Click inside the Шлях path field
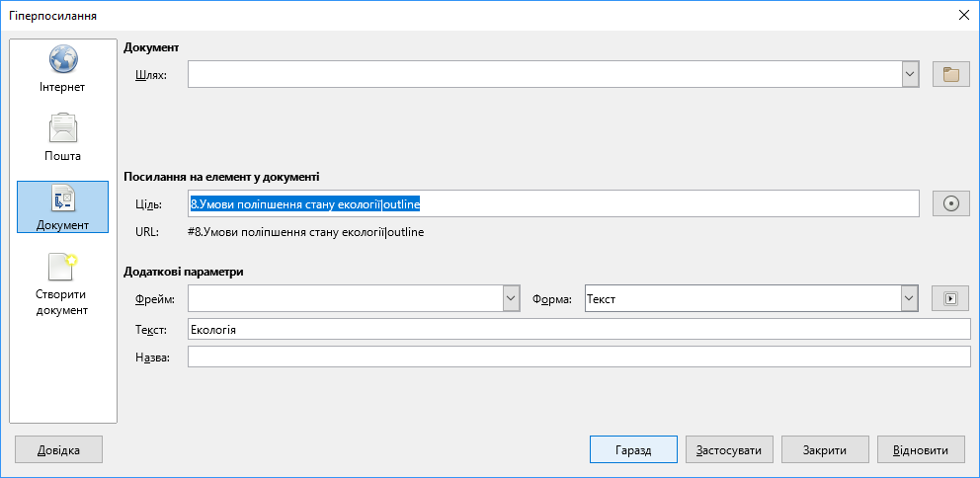980x478 pixels. 544,74
